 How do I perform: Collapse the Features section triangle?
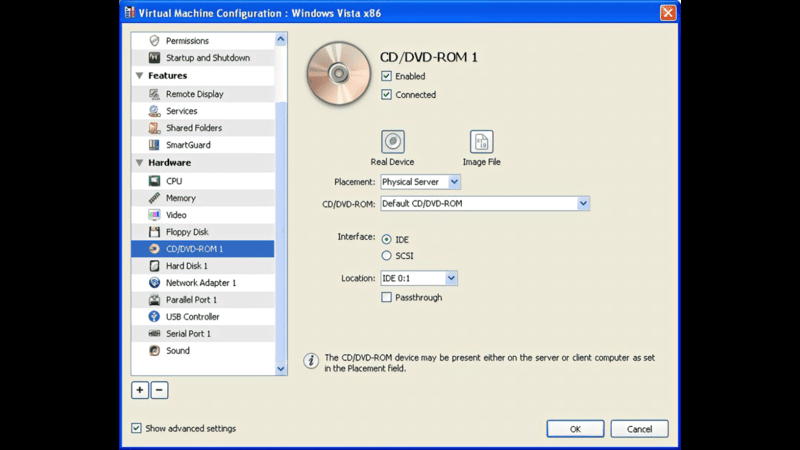tap(139, 76)
